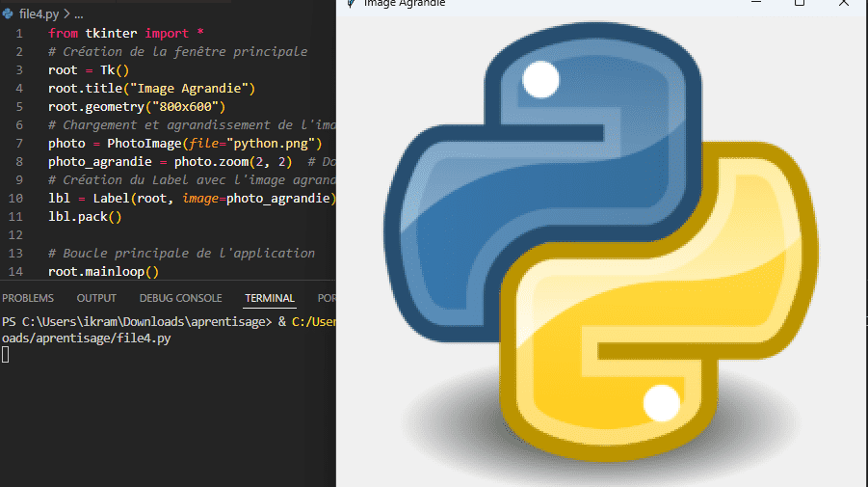
Task: Click the root.mainloop() code line
Action: tap(103, 272)
